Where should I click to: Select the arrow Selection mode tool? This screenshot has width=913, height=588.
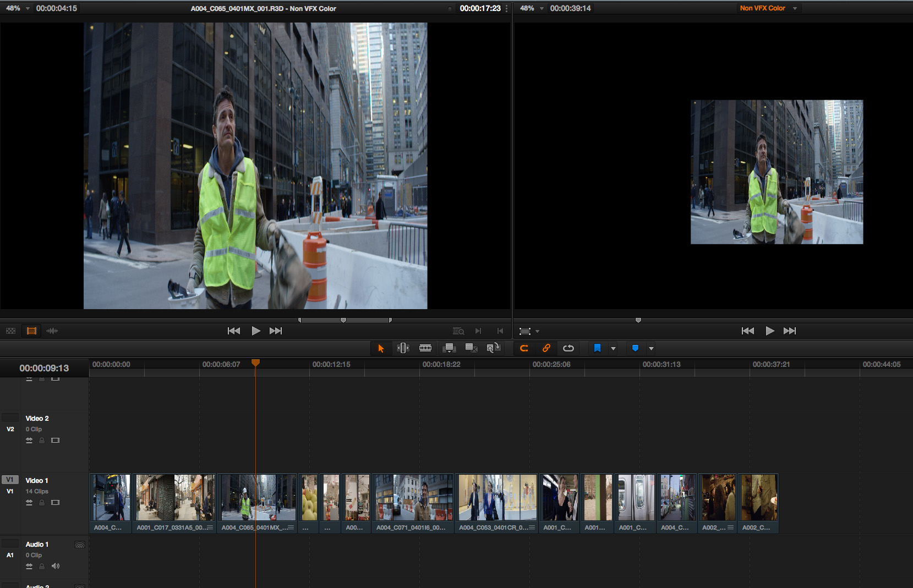tap(381, 348)
